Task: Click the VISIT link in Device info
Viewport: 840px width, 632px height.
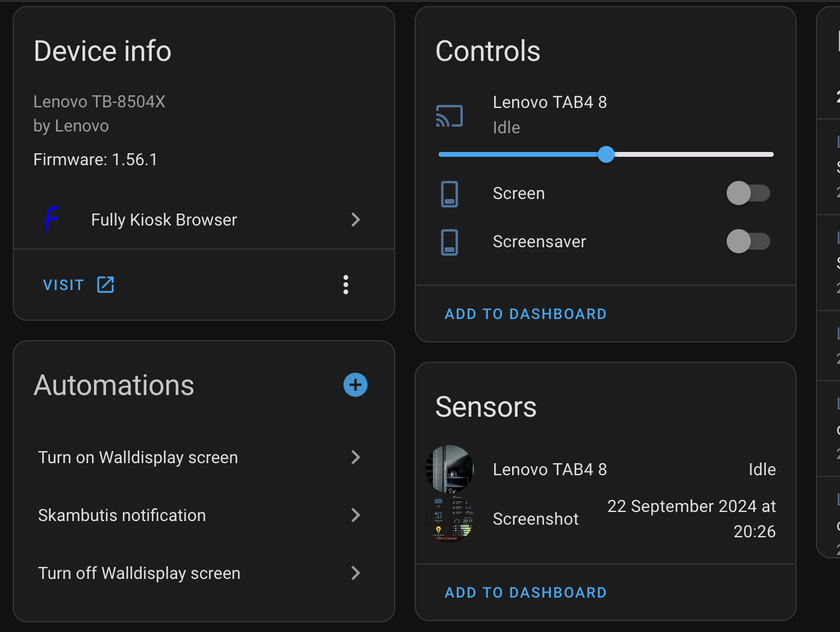Action: click(x=63, y=284)
